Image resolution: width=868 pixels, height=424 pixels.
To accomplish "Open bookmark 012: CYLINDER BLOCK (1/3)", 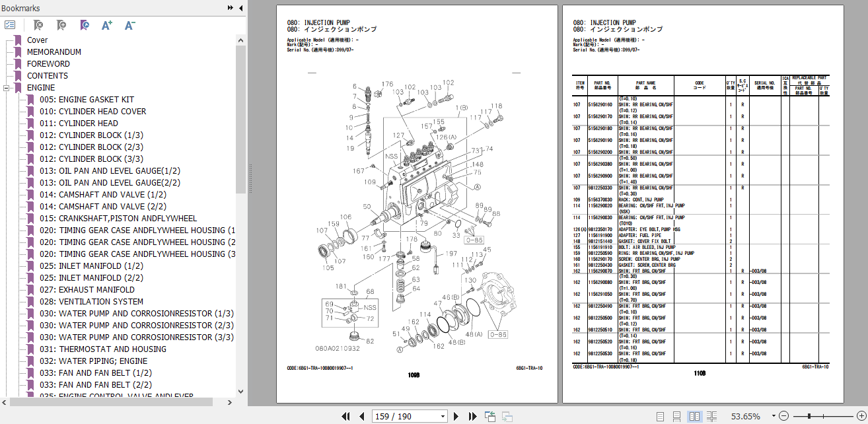I will point(91,135).
